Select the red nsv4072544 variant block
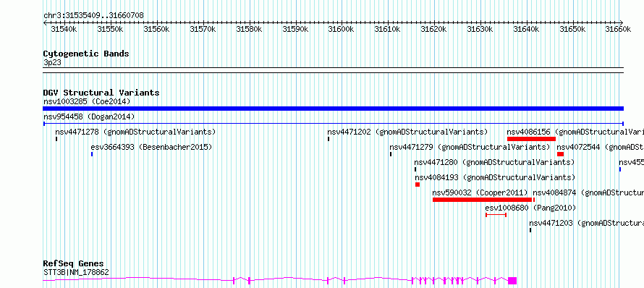Viewport: 644px width, 288px height. click(x=561, y=154)
